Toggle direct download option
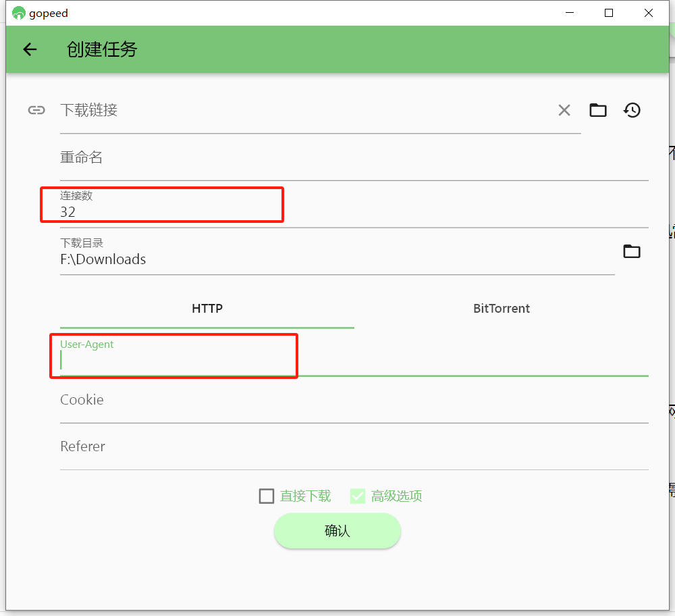Screen dimensions: 675x616 (x=267, y=496)
